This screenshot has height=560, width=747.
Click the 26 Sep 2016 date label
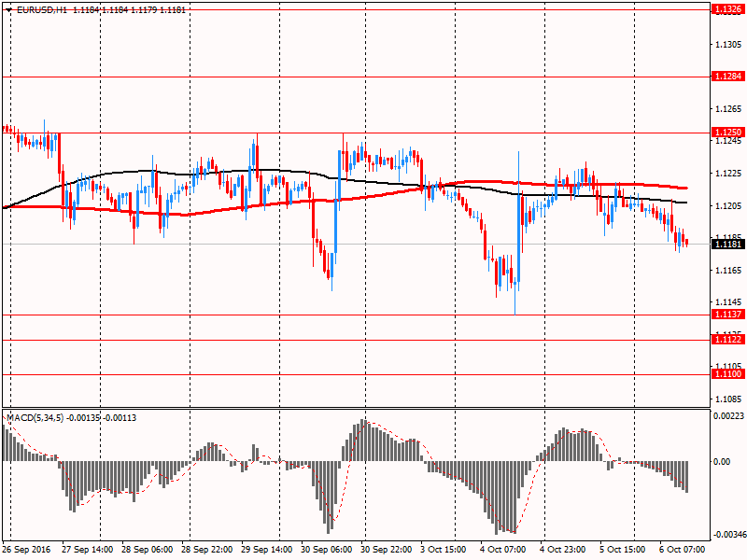[x=28, y=551]
